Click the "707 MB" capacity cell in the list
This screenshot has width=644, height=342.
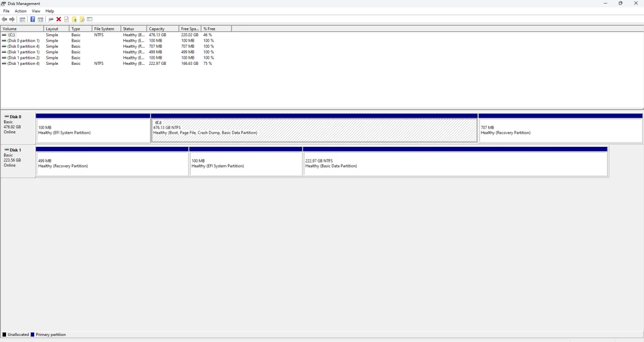coord(155,46)
